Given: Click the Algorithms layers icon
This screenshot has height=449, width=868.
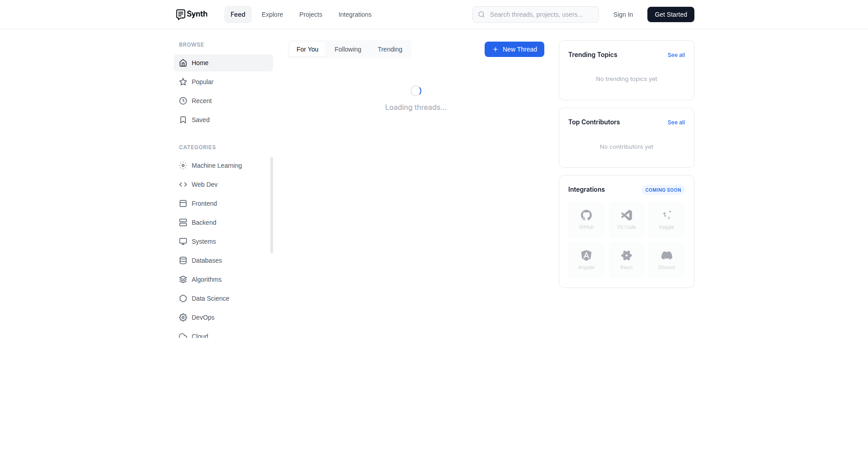Looking at the screenshot, I should click(183, 279).
